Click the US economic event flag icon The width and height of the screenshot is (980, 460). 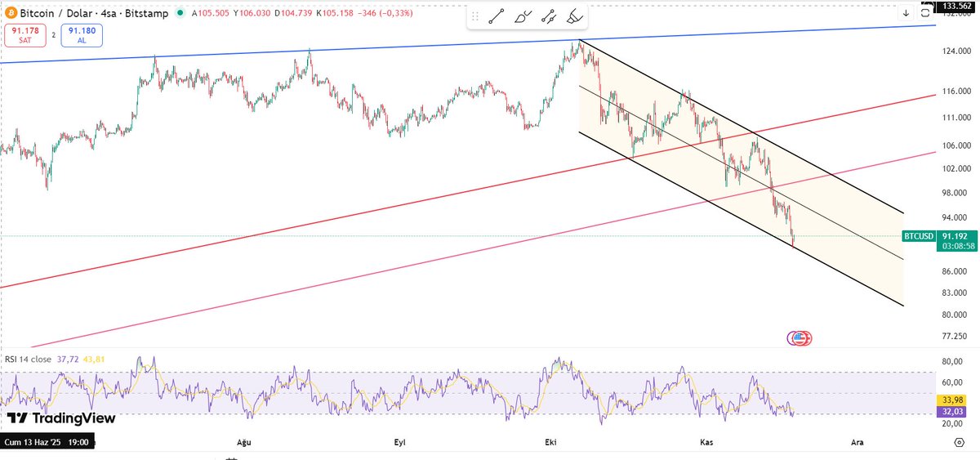coord(800,337)
